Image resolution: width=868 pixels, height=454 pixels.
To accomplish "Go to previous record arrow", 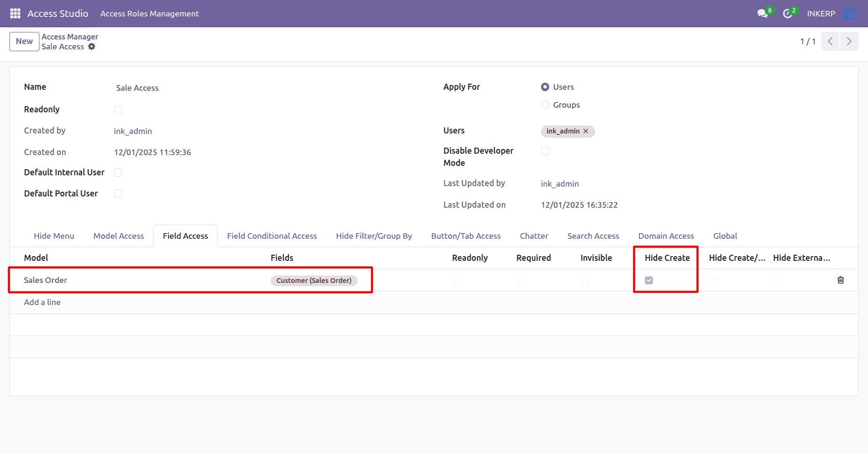I will pos(830,41).
